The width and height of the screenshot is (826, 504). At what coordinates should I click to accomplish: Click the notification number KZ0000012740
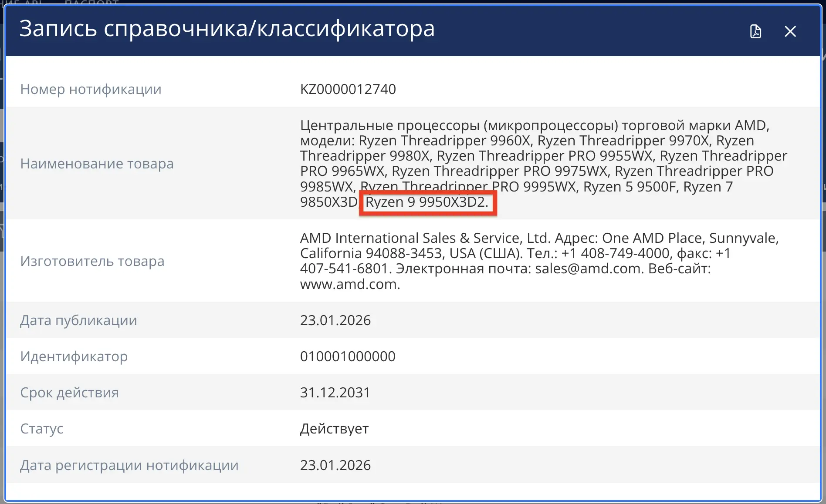pyautogui.click(x=348, y=89)
